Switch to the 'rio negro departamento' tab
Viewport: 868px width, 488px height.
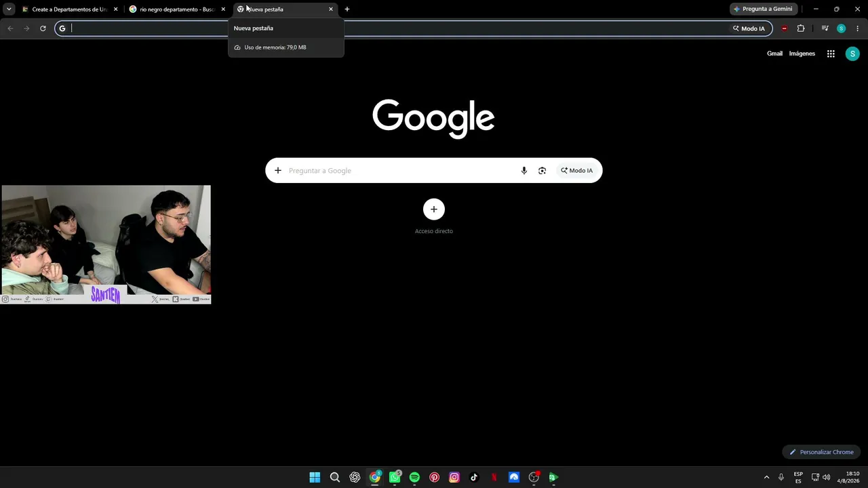pos(177,9)
